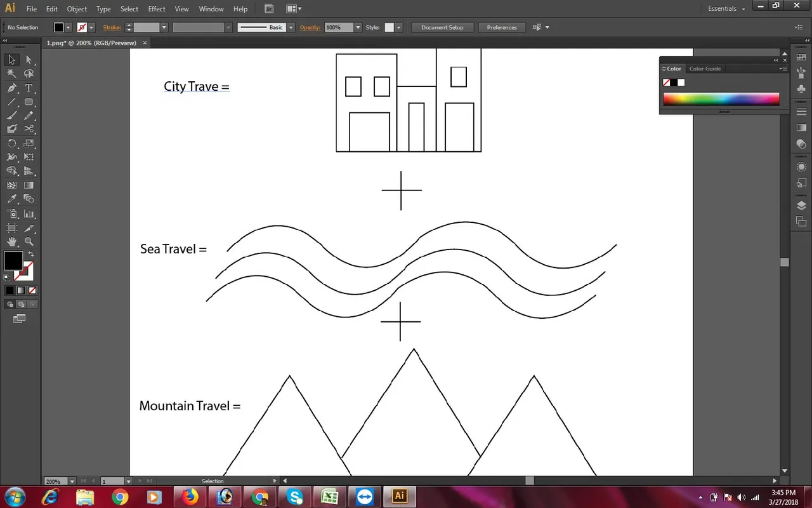Set paint mode to Gradient

(x=21, y=290)
